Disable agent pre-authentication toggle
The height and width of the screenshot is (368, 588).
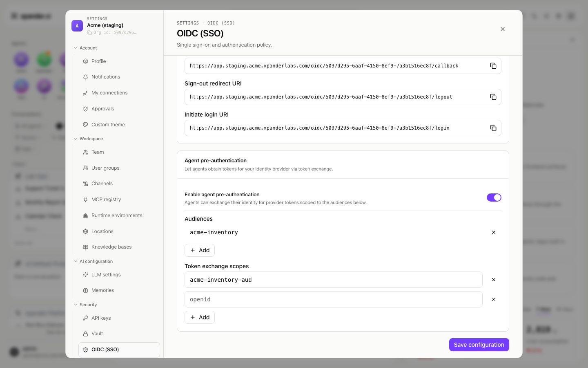pyautogui.click(x=494, y=197)
